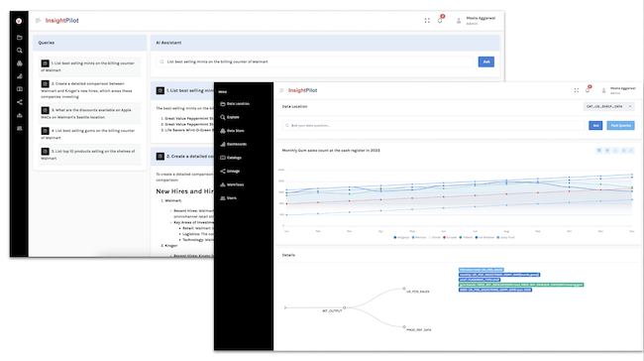This screenshot has width=644, height=361.
Task: Click the Ask button in AI Assistant panel
Action: click(x=486, y=61)
